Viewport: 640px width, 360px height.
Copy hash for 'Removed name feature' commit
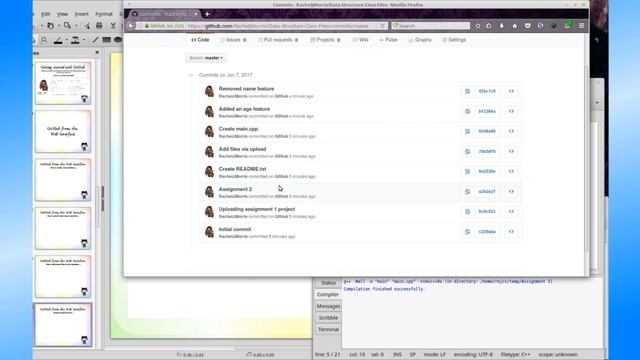467,91
